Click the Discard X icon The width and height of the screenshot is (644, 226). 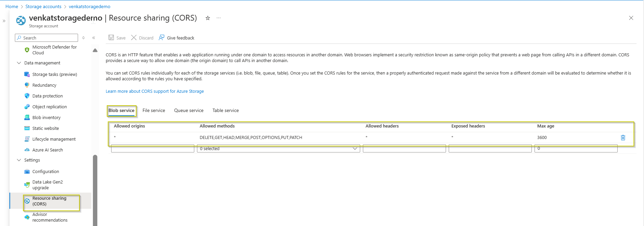click(134, 37)
